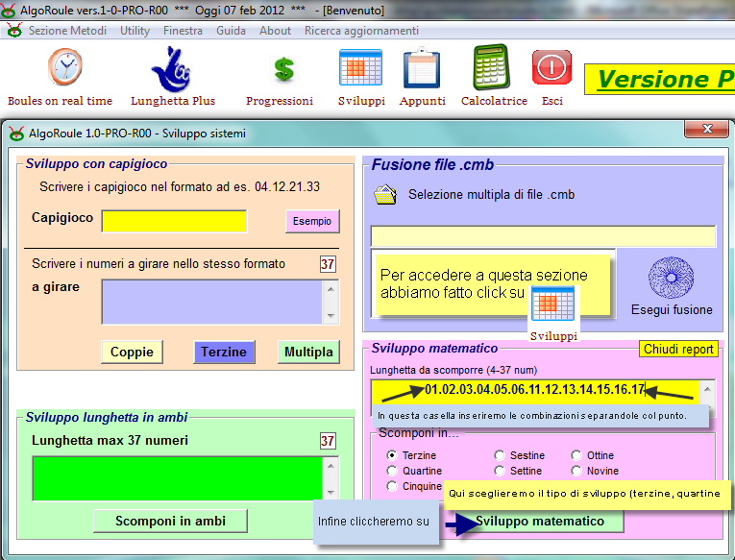The width and height of the screenshot is (735, 560).
Task: Click the 'a girare' text area
Action: click(x=212, y=302)
